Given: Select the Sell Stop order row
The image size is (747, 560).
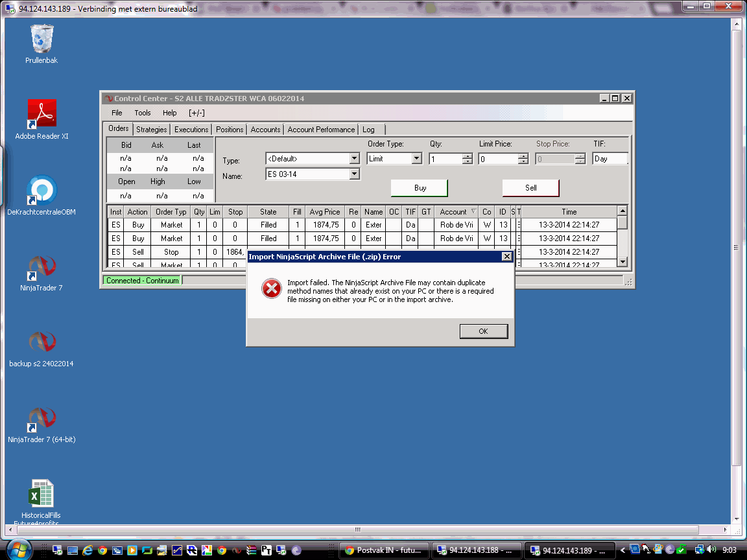Looking at the screenshot, I should pos(362,251).
